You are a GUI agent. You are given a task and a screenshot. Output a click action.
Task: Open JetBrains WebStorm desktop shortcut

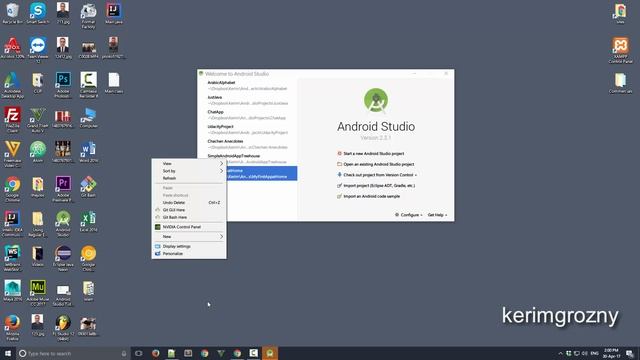click(x=12, y=258)
